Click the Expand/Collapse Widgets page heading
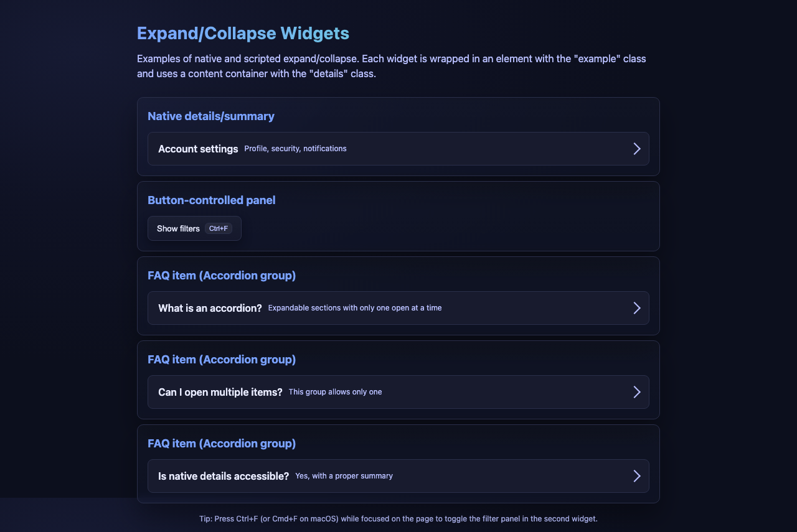 tap(243, 33)
